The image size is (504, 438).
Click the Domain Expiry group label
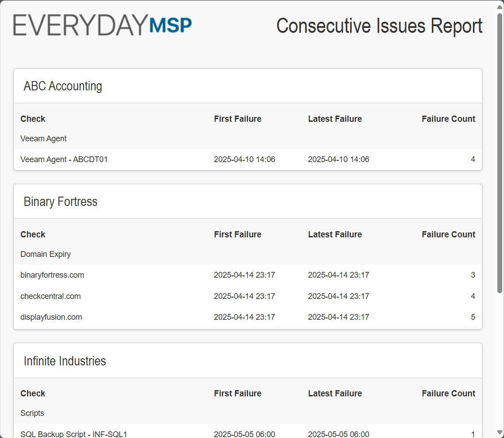click(46, 254)
